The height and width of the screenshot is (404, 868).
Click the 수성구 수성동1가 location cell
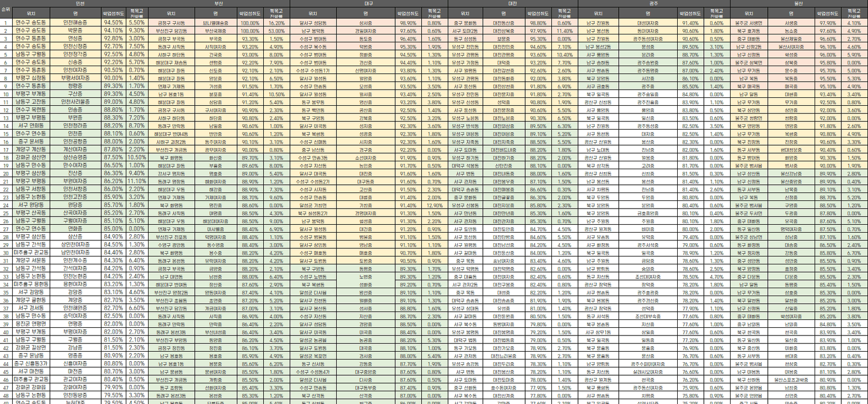click(x=313, y=71)
